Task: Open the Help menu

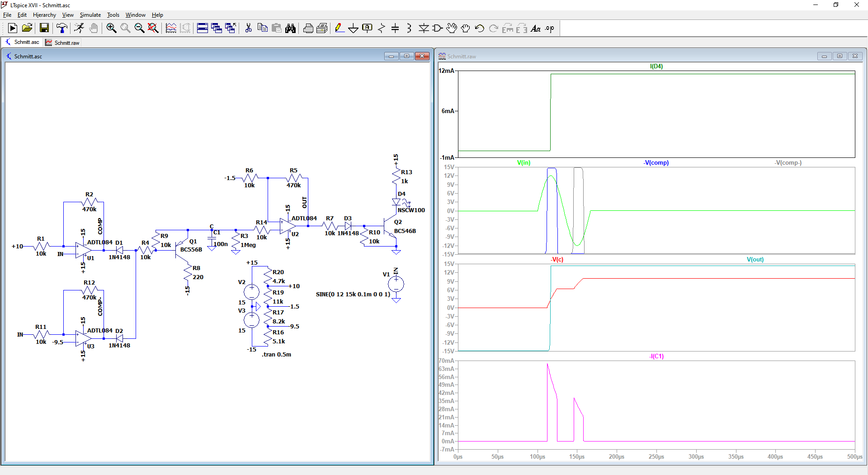Action: click(x=157, y=15)
